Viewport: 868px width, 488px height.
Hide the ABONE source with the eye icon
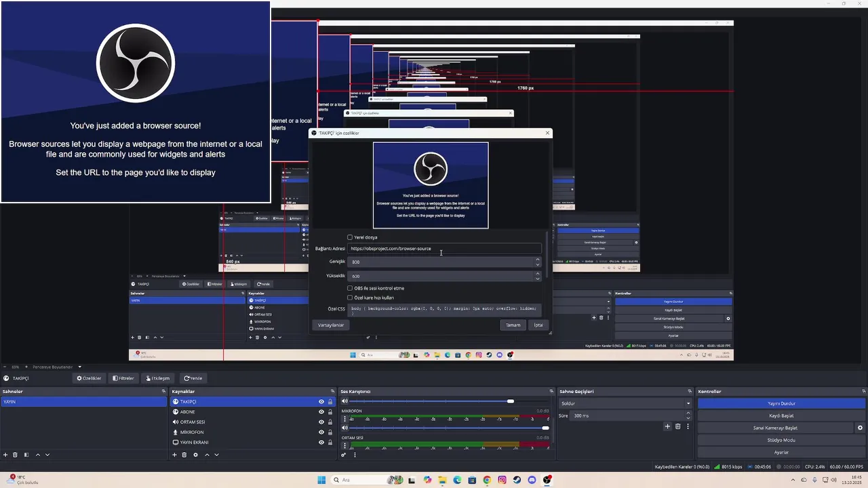point(321,412)
